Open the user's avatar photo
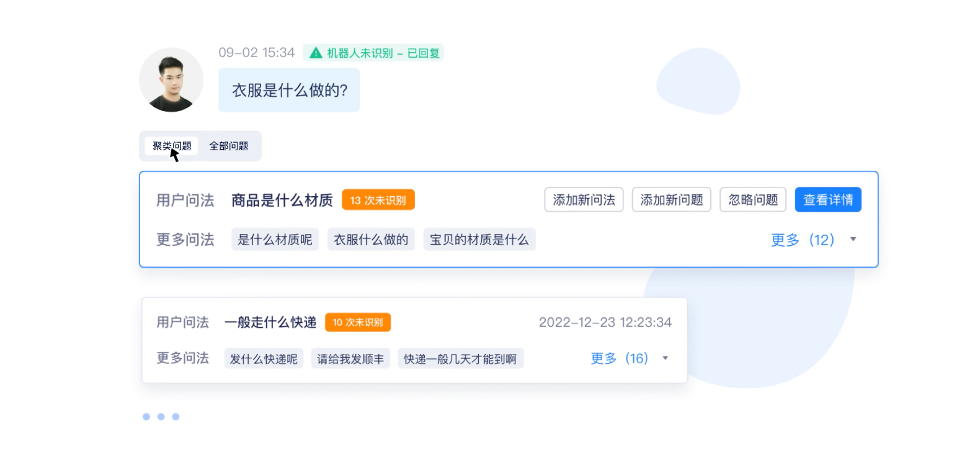The height and width of the screenshot is (457, 980). click(x=171, y=79)
